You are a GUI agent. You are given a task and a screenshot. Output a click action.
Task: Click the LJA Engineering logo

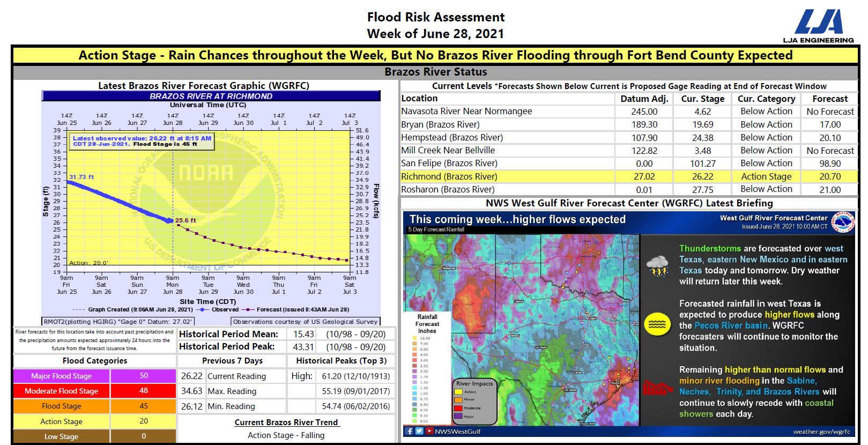click(818, 26)
